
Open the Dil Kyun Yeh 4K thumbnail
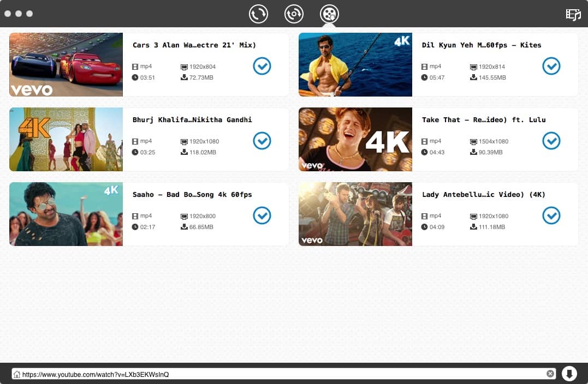[x=355, y=64]
